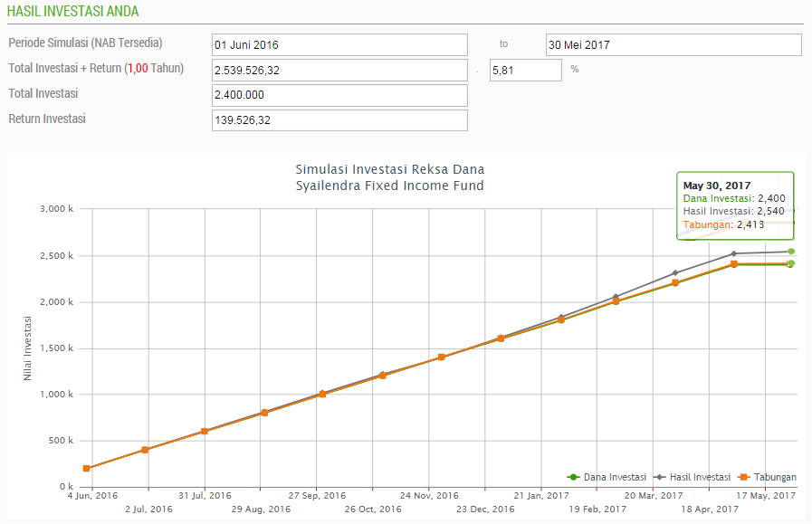The width and height of the screenshot is (812, 524).
Task: Click the '31 Jul, 2016' x-axis label
Action: 205,496
